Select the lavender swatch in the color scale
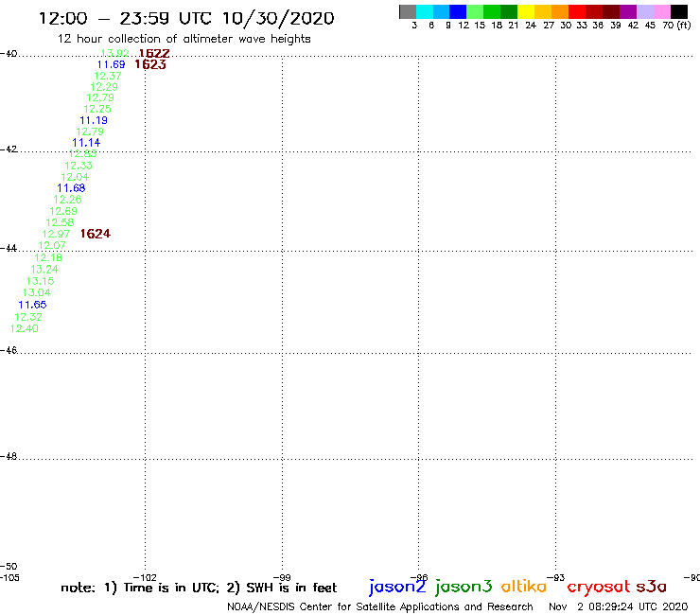 tap(645, 11)
